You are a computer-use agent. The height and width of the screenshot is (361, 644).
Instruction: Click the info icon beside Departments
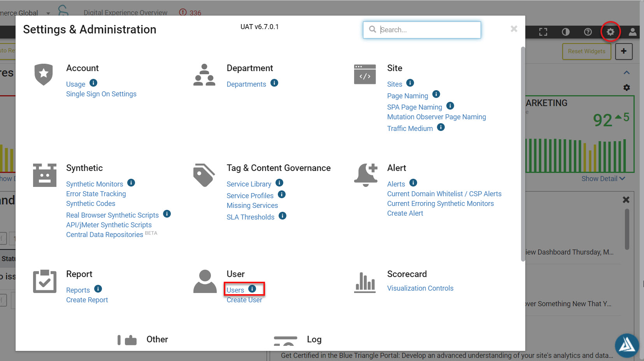coord(274,83)
